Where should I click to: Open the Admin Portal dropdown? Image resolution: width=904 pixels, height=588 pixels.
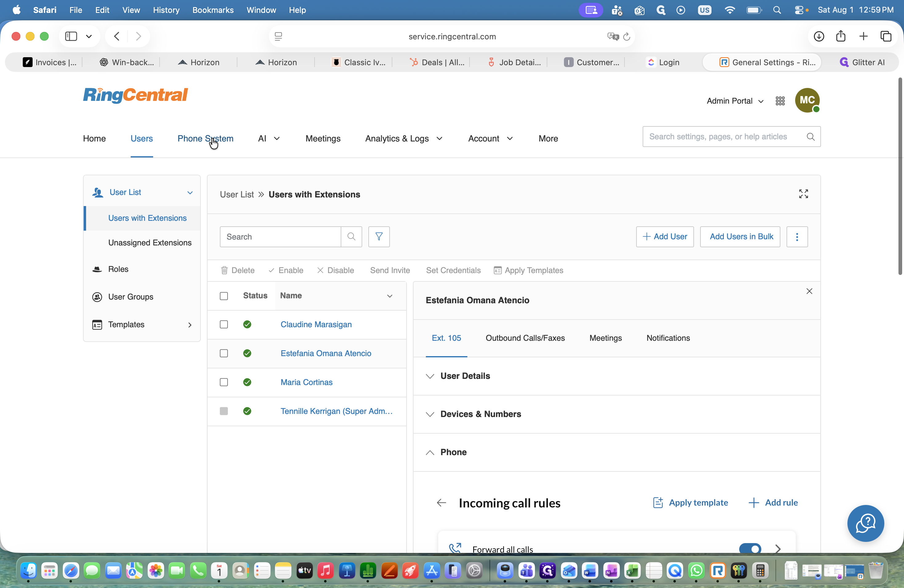coord(735,101)
